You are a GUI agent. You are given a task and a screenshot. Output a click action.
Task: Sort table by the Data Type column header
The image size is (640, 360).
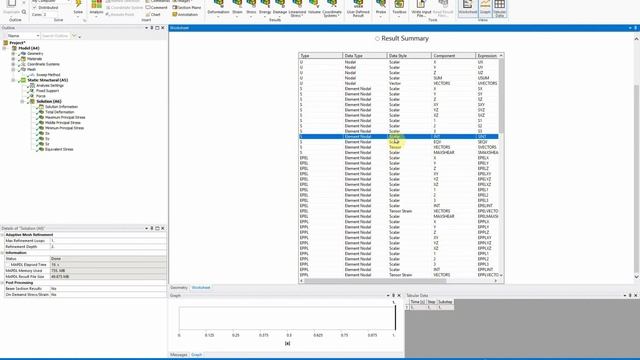pyautogui.click(x=365, y=56)
